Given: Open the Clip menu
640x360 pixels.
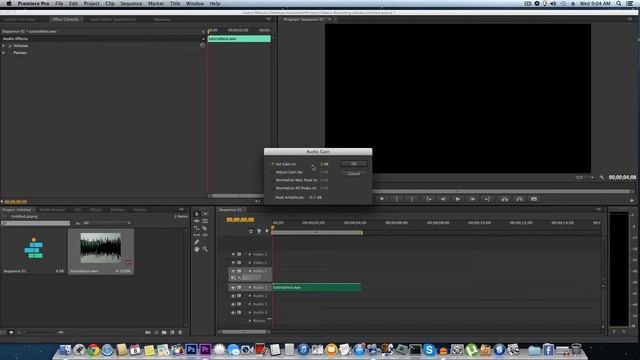Looking at the screenshot, I should click(x=110, y=4).
